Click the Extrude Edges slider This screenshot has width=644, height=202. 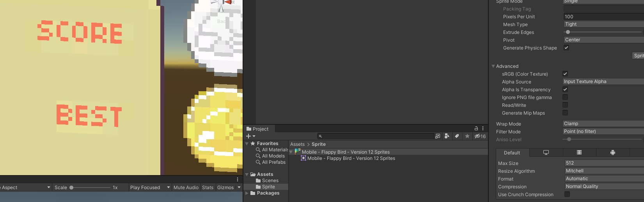(603, 32)
